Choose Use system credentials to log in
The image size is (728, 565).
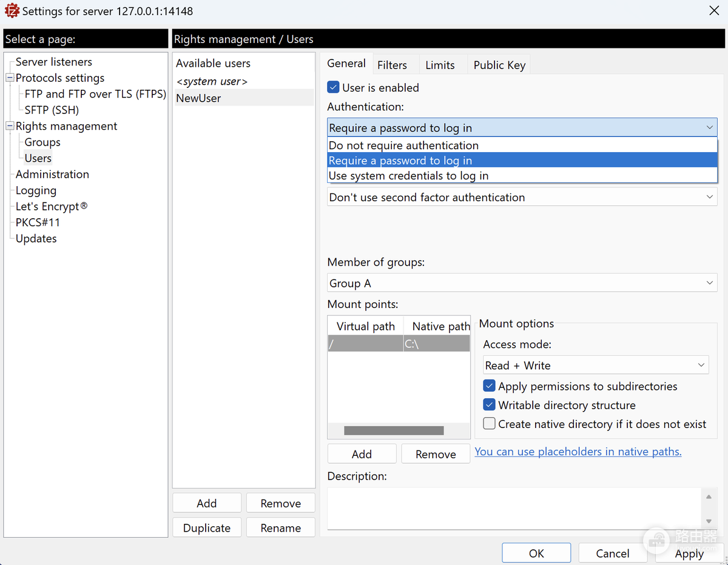coord(522,176)
